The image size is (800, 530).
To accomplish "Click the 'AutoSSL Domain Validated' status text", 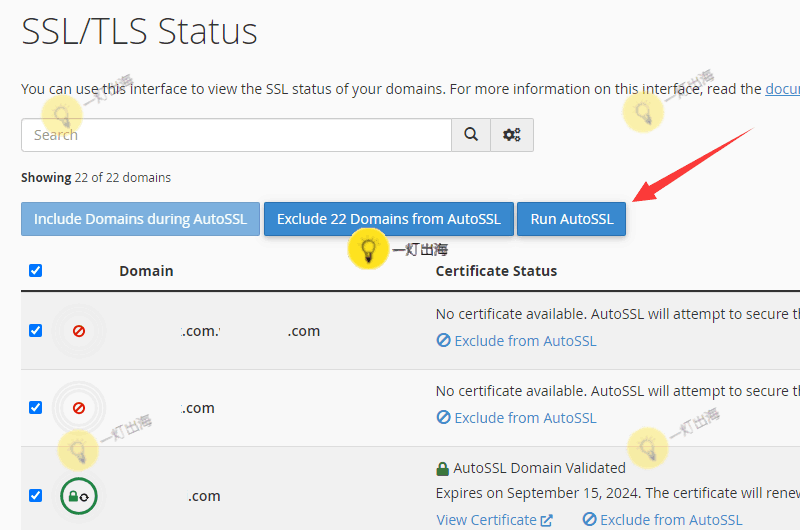I will [539, 468].
